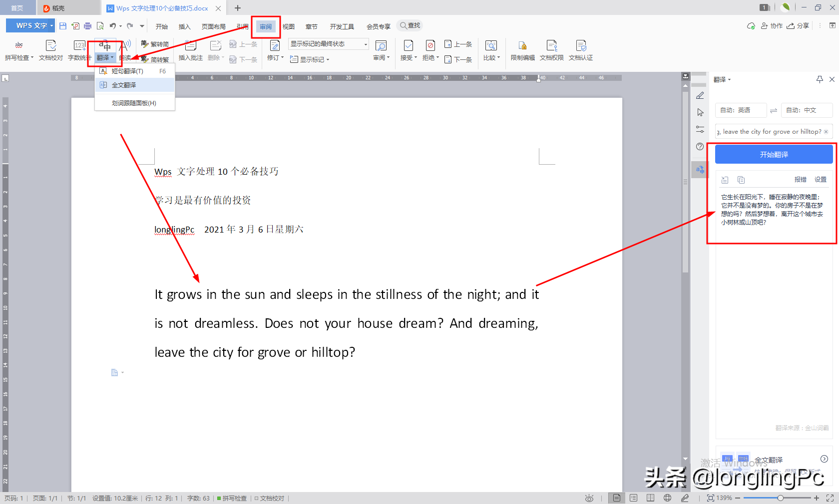
Task: Switch to web layout view icon
Action: pos(667,498)
